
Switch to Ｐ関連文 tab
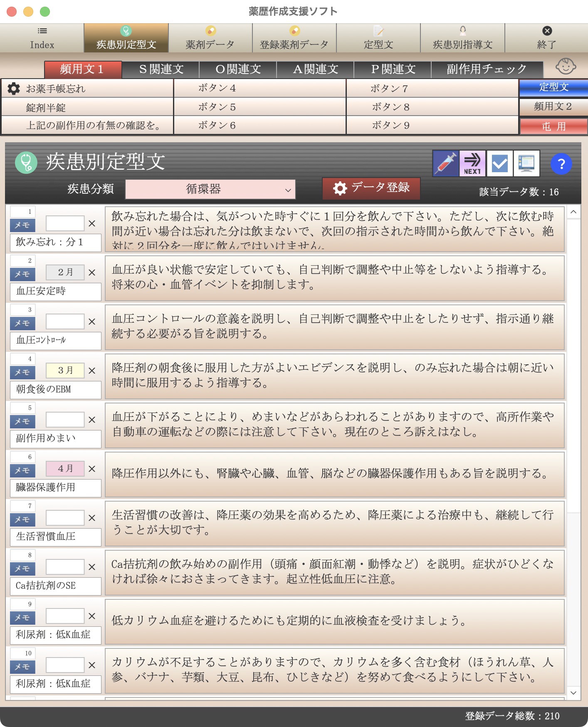393,69
